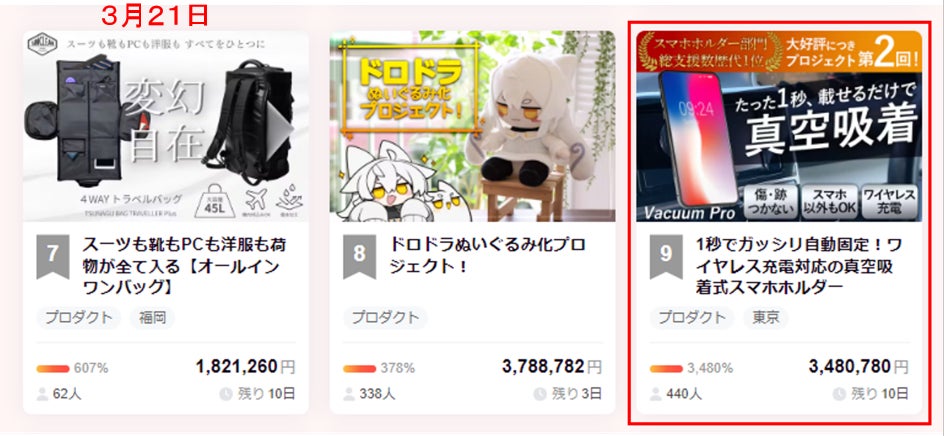Image resolution: width=944 pixels, height=436 pixels.
Task: Click the supporter icon beside 440人
Action: (656, 394)
